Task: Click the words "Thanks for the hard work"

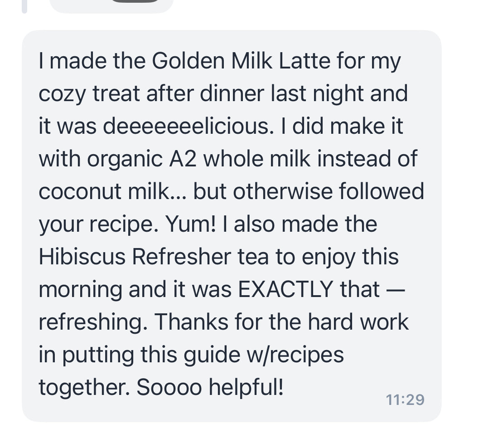Action: point(281,321)
